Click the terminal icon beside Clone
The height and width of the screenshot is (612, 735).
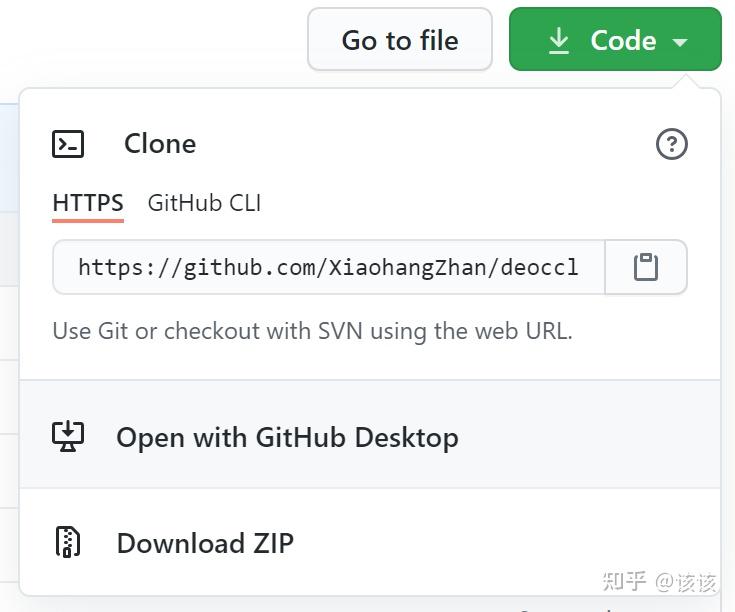(68, 144)
